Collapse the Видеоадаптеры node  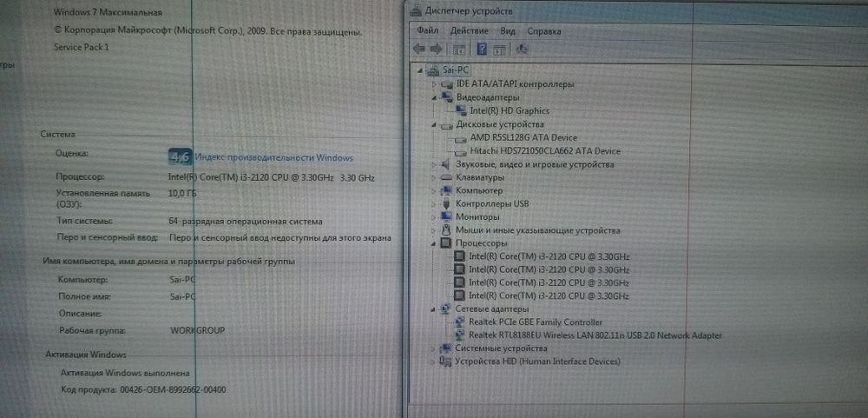[x=434, y=97]
